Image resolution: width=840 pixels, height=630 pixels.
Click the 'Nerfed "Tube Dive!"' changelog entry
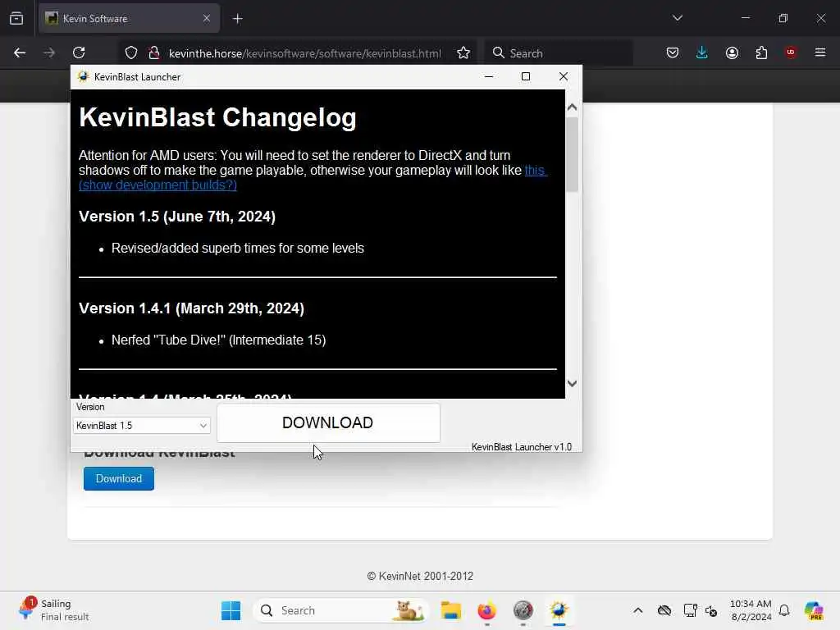coord(218,340)
